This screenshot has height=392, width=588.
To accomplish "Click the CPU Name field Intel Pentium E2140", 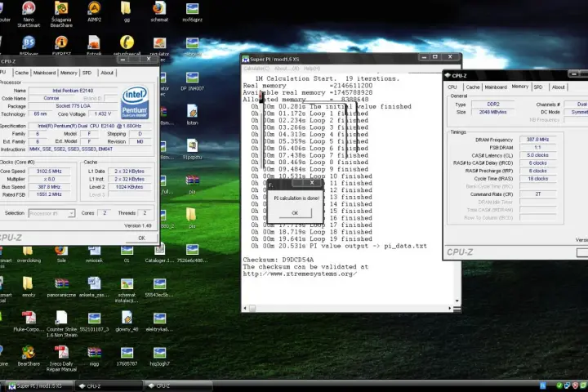I will (73, 91).
